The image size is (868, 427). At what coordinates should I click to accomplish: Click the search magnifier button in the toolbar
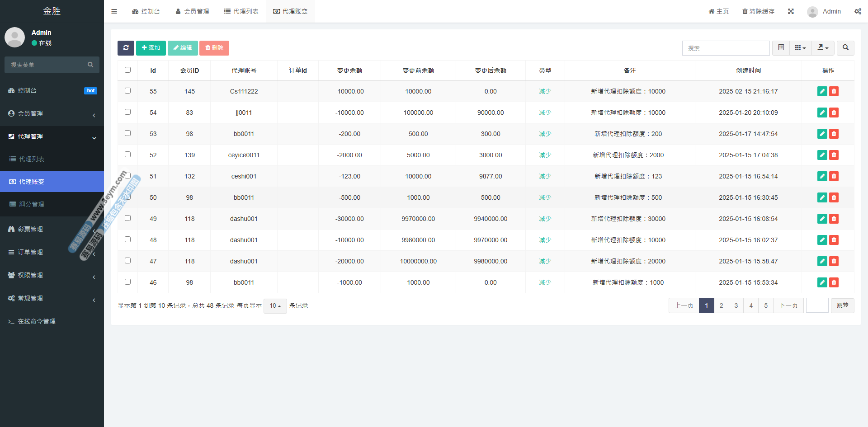tap(845, 48)
